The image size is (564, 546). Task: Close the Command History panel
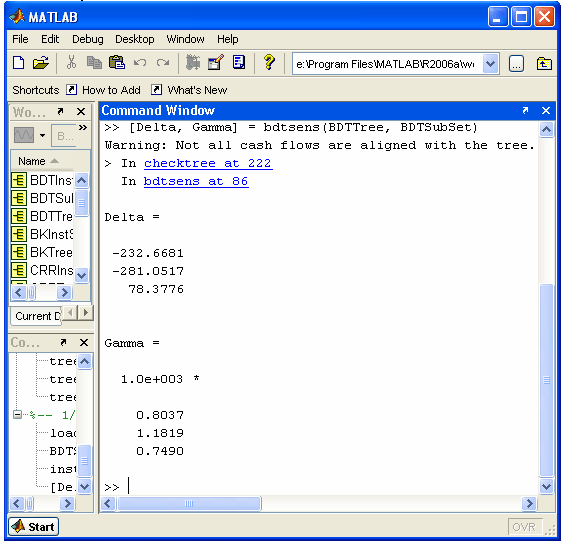84,342
